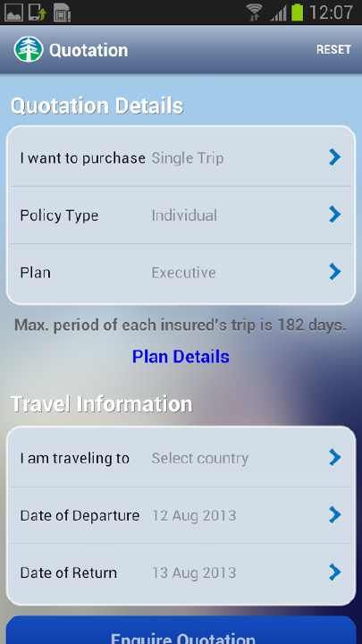Image resolution: width=362 pixels, height=644 pixels.
Task: Change the 12 Aug 2013 departure date
Action: pos(194,515)
